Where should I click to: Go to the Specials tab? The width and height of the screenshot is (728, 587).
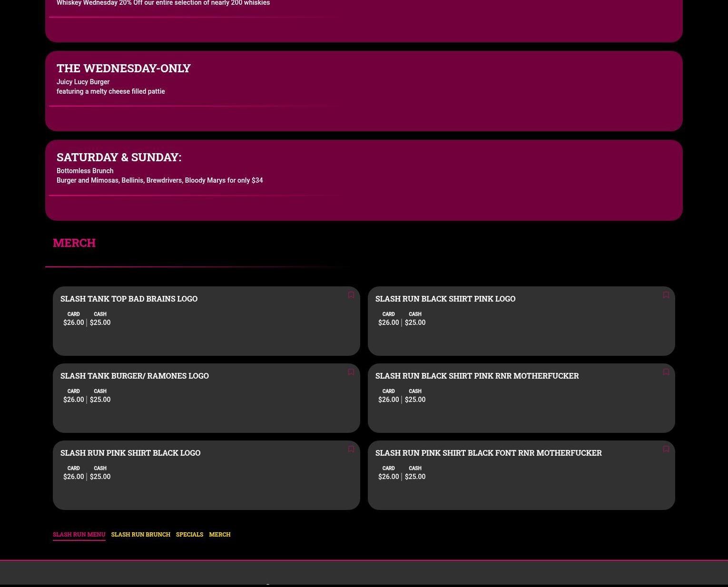pos(189,534)
